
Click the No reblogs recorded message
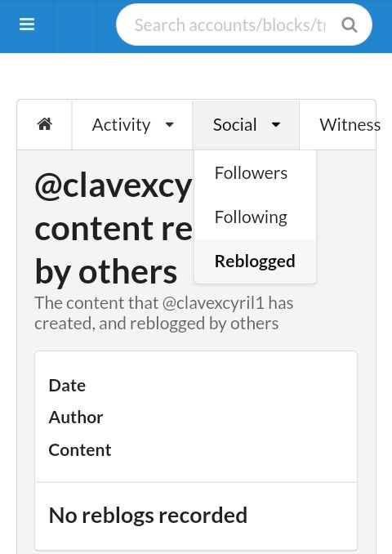(x=148, y=515)
